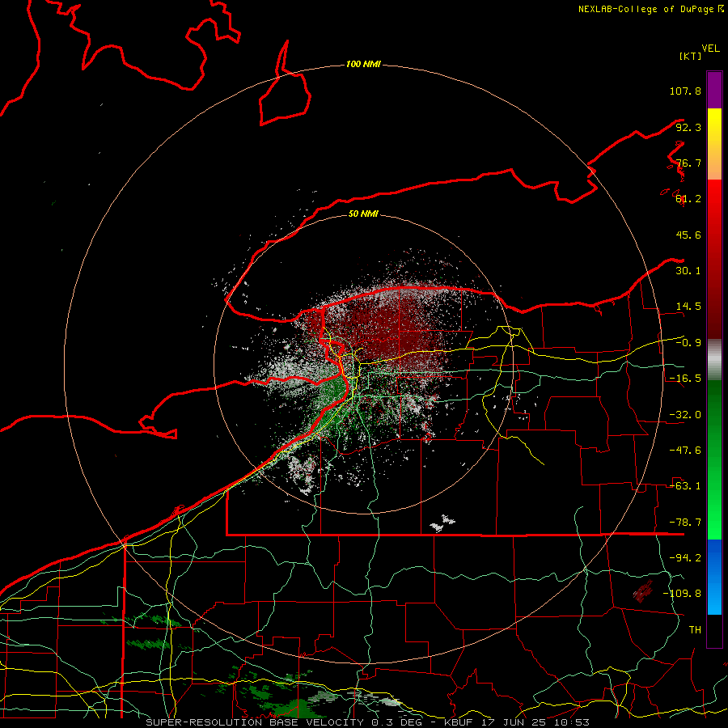
Task: Click the -32.0 legend value
Action: click(x=685, y=415)
